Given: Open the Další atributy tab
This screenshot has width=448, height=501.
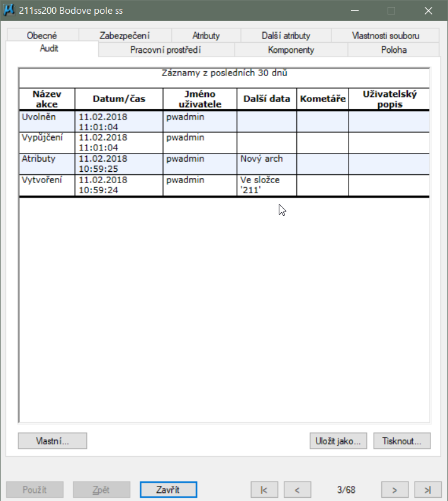Looking at the screenshot, I should 286,36.
